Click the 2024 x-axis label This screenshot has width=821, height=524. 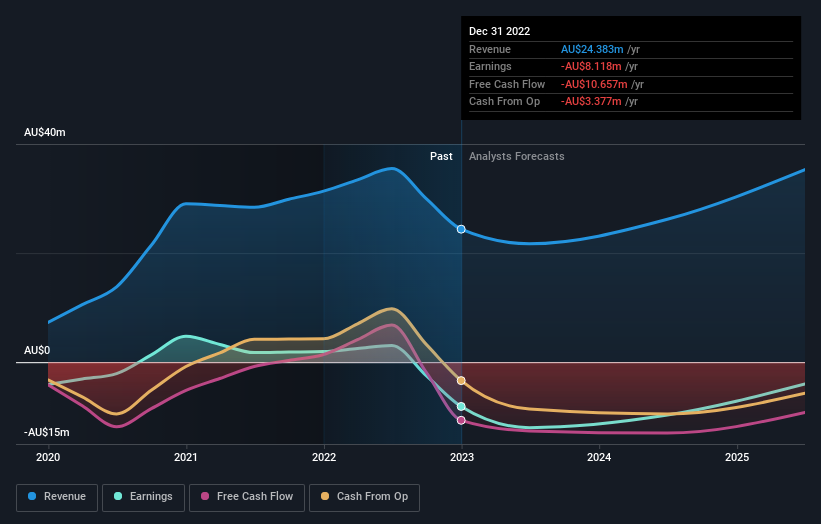click(x=599, y=458)
